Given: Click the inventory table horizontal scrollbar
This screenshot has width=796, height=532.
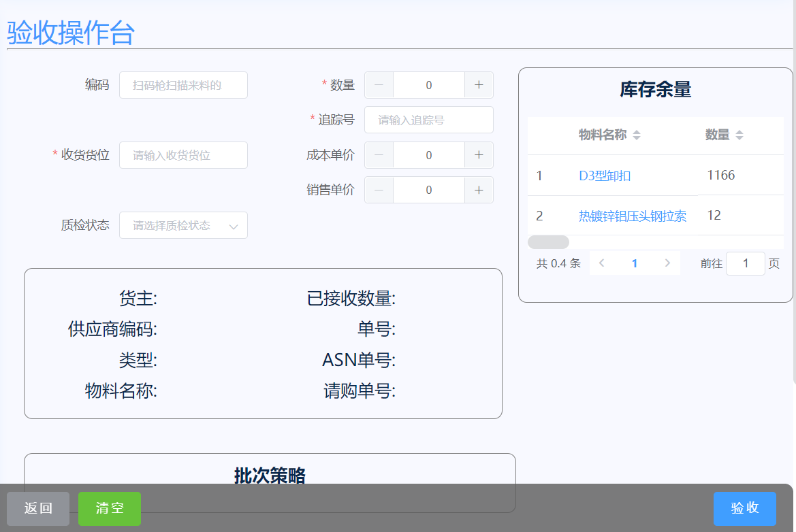Looking at the screenshot, I should pos(549,242).
